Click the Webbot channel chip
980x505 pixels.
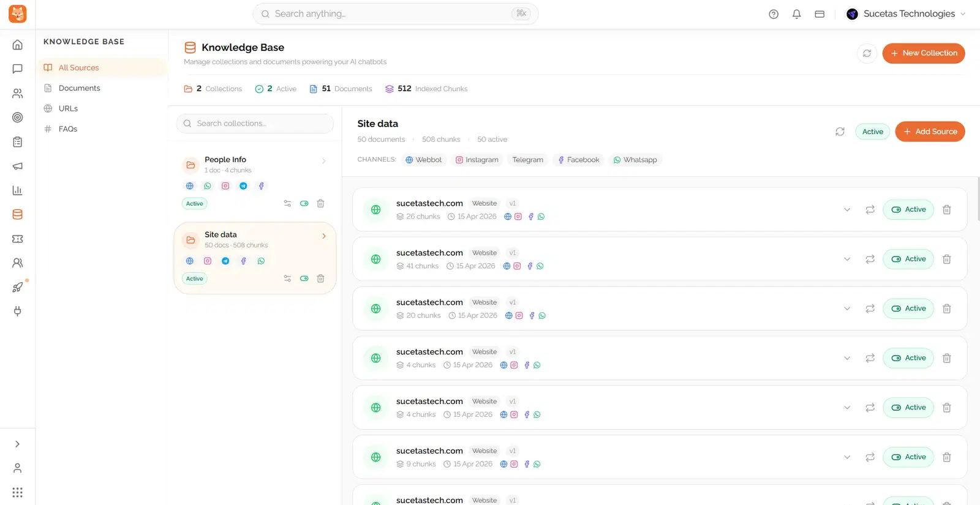(x=423, y=160)
